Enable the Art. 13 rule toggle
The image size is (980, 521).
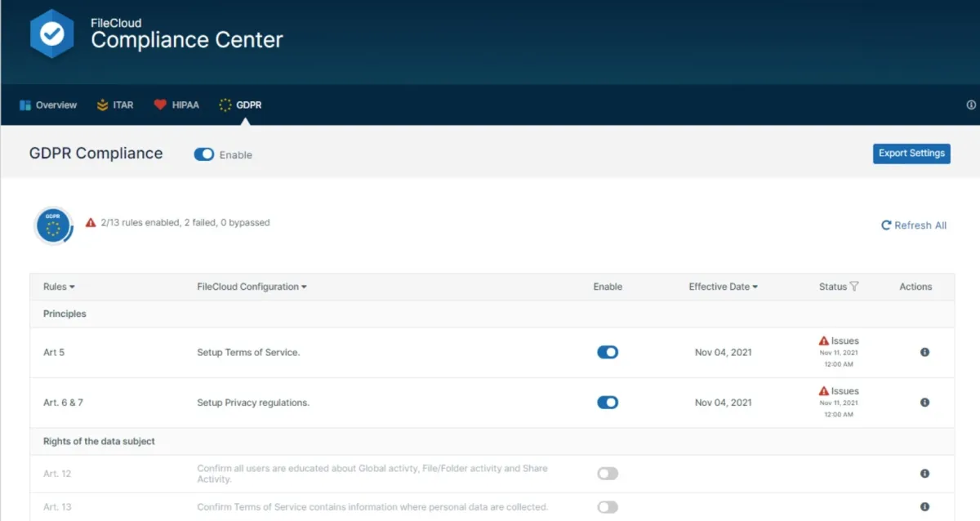tap(608, 507)
